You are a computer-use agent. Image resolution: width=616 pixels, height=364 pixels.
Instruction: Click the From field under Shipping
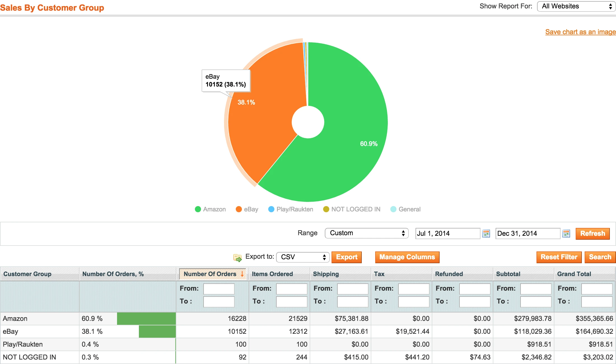(x=353, y=289)
